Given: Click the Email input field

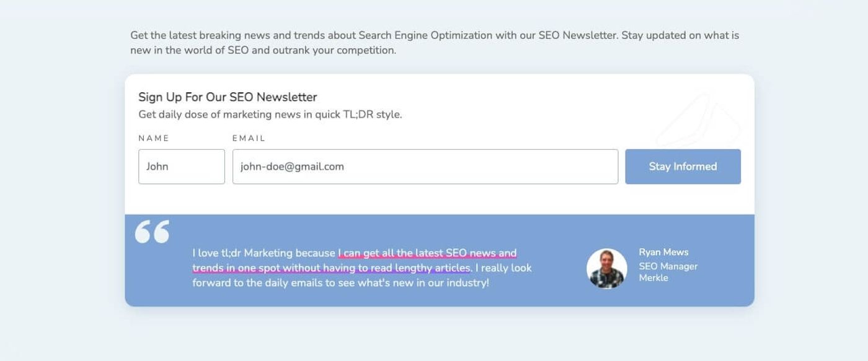Looking at the screenshot, I should (x=425, y=167).
